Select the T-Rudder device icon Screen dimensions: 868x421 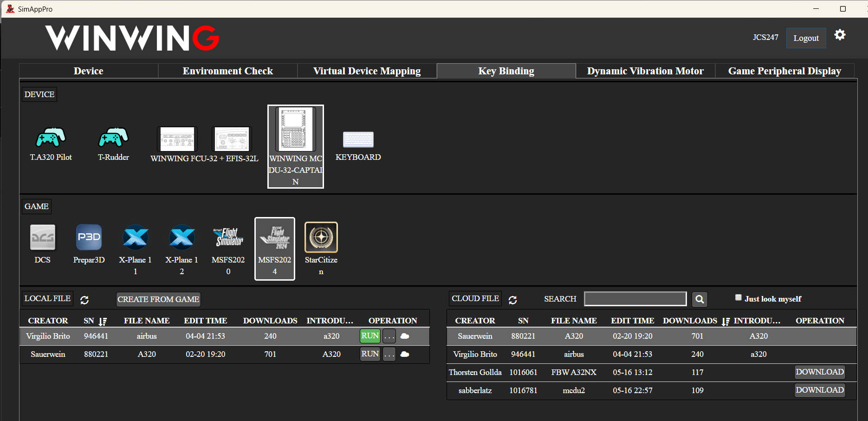point(113,137)
